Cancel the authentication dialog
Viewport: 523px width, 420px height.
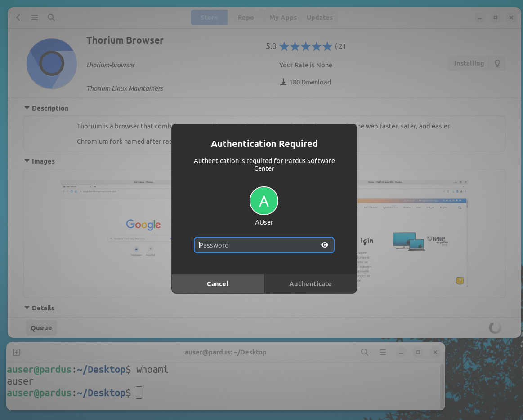217,283
